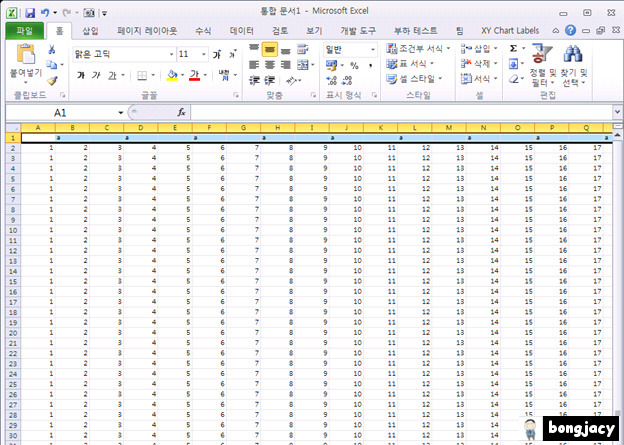This screenshot has width=624, height=445.
Task: Switch to 페이지 레이아웃 tab
Action: coord(147,31)
